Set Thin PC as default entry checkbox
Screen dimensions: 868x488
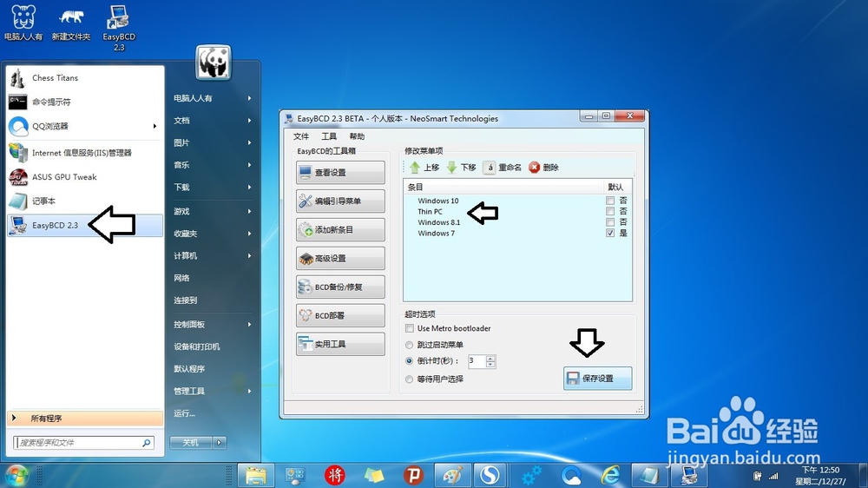pos(610,211)
